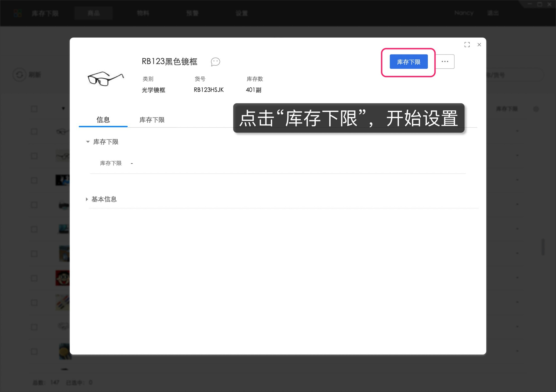Open the settings icon beside 库存下限 column header
The image size is (556, 392).
(536, 109)
